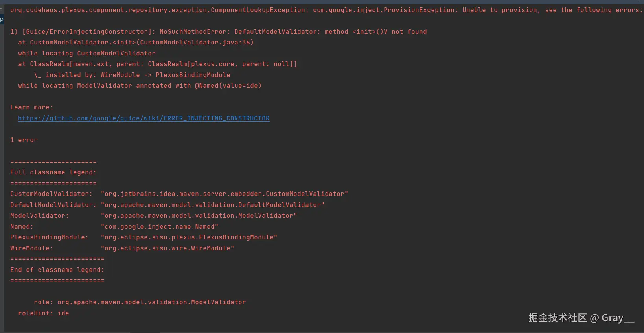Screen dimensions: 644x333
Task: Click the Gray__ watermark text
Action: click(x=617, y=318)
